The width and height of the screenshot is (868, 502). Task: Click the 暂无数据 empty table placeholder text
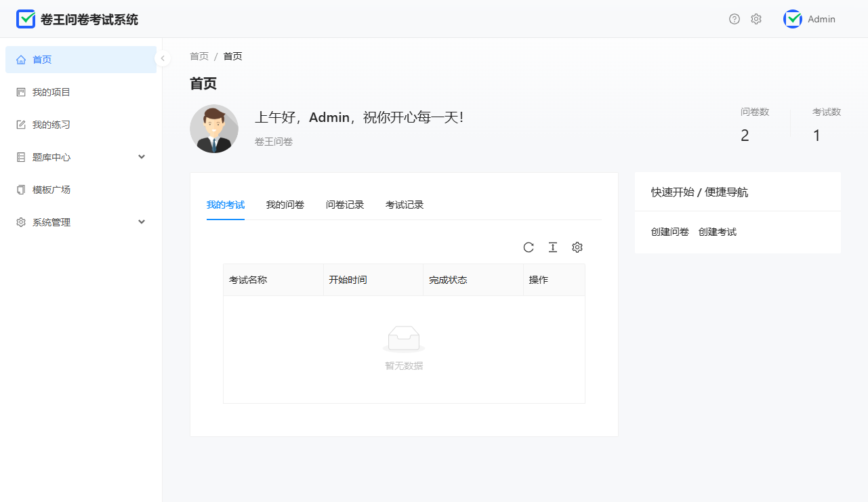click(404, 366)
